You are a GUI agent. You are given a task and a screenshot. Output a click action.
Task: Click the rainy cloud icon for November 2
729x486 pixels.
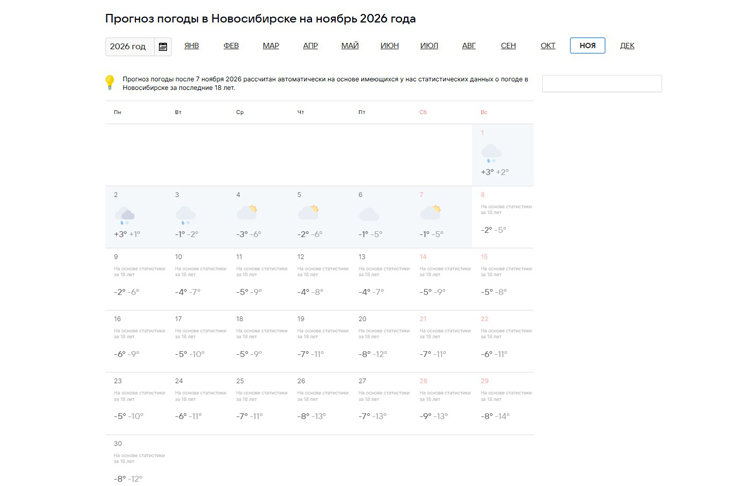point(125,215)
